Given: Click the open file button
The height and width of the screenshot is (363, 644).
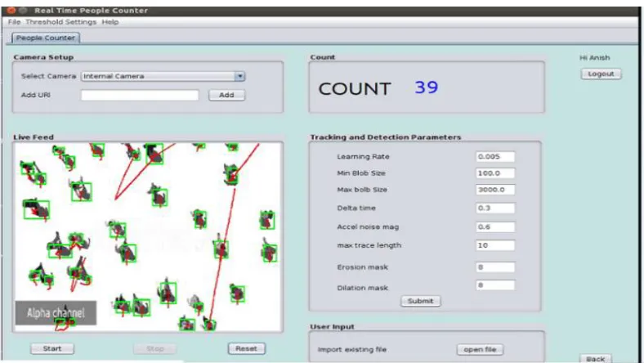Looking at the screenshot, I should 480,349.
